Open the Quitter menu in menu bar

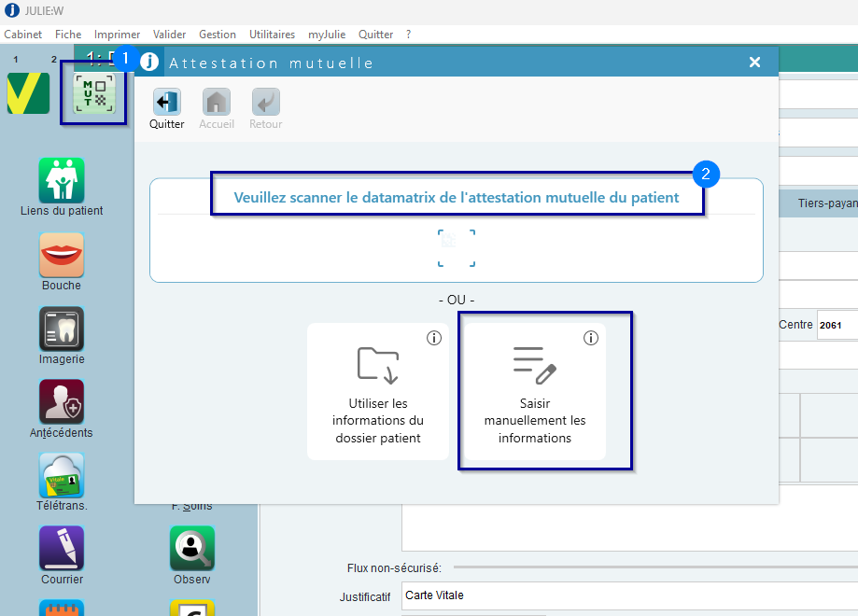coord(375,35)
